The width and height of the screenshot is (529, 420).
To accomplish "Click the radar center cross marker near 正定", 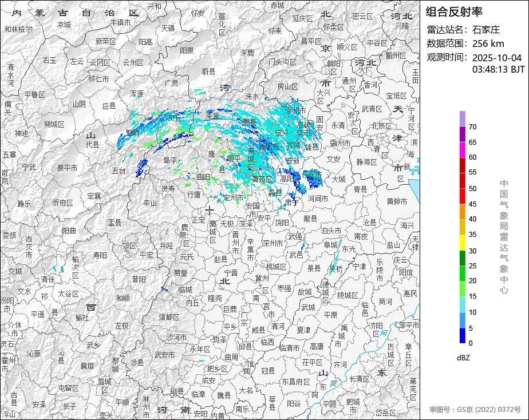I will tap(210, 210).
